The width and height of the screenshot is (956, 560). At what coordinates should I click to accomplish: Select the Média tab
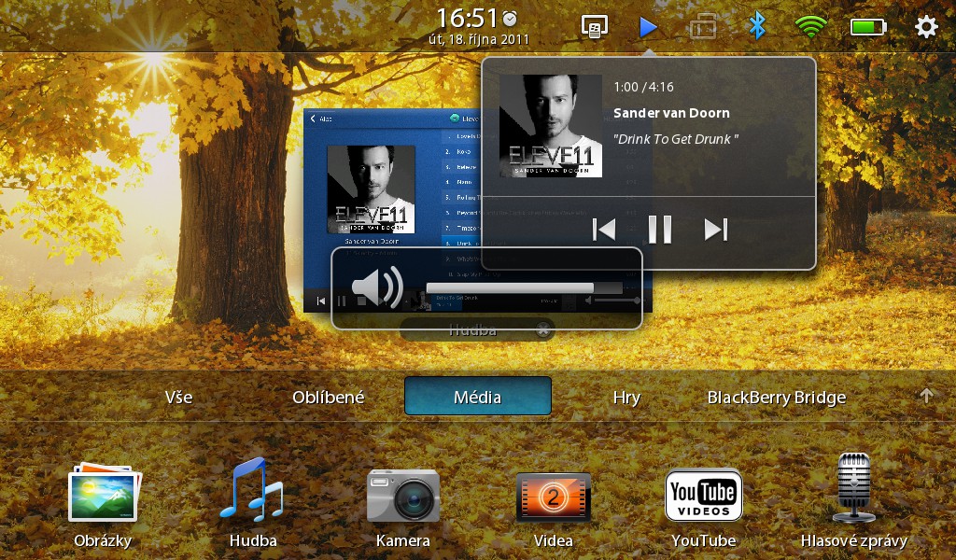point(478,397)
